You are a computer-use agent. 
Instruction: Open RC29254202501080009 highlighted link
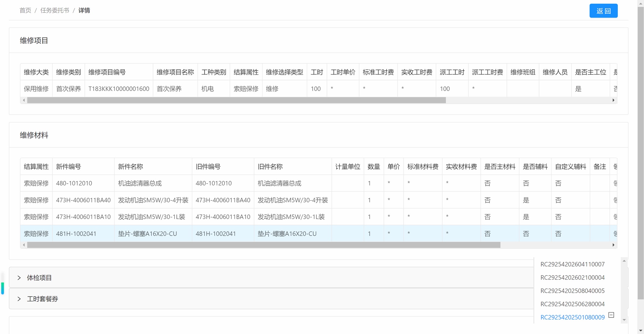point(572,317)
